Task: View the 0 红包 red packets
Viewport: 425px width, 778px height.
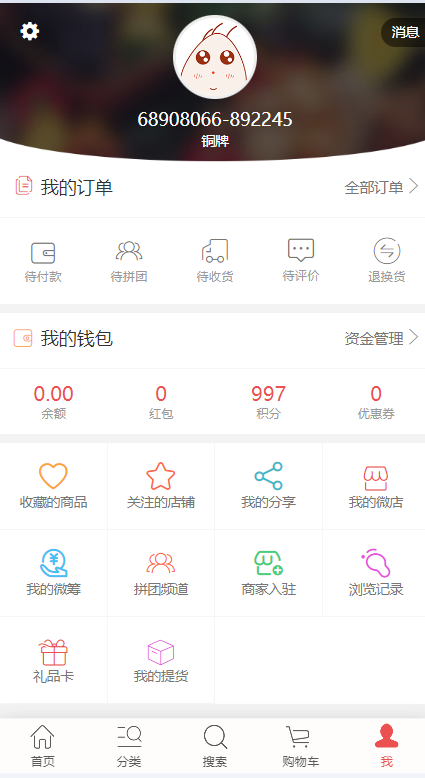Action: pyautogui.click(x=161, y=402)
